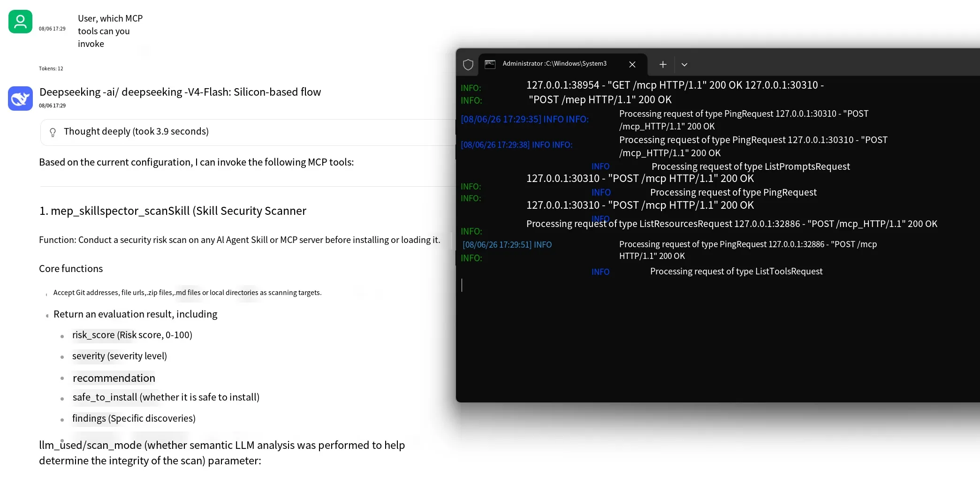Click the lightbulb thought icon
This screenshot has width=980, height=485.
tap(53, 132)
